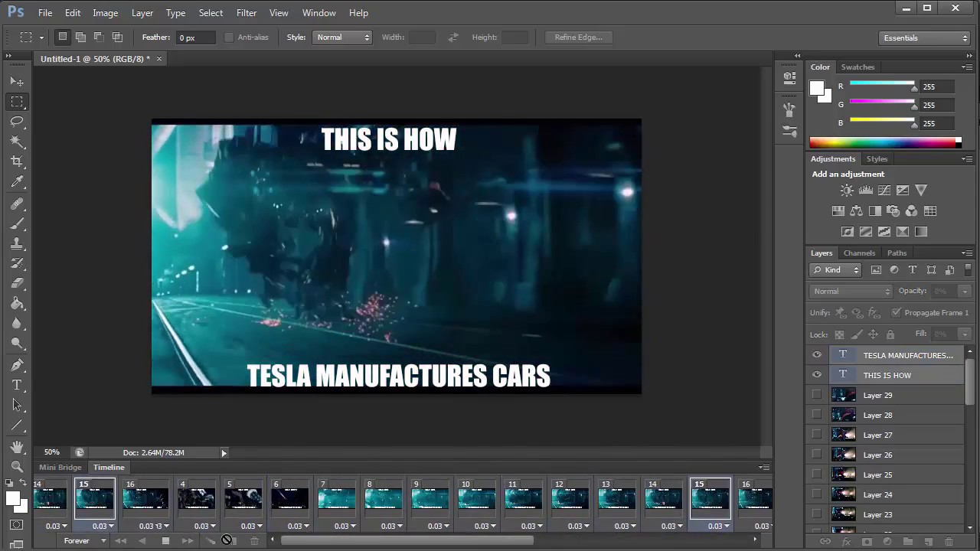
Task: Click the Vibrance adjustment icon
Action: pyautogui.click(x=921, y=191)
